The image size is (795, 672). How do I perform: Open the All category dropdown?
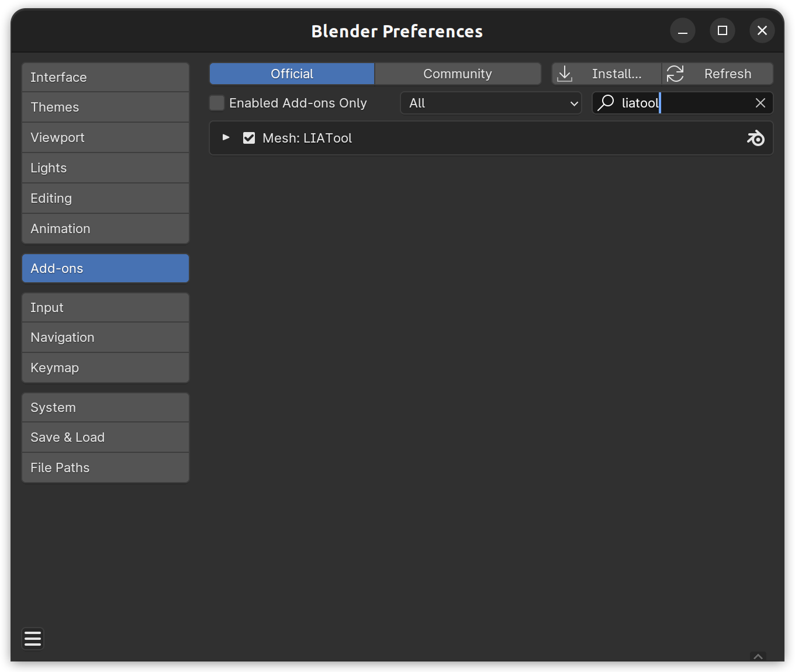coord(491,103)
